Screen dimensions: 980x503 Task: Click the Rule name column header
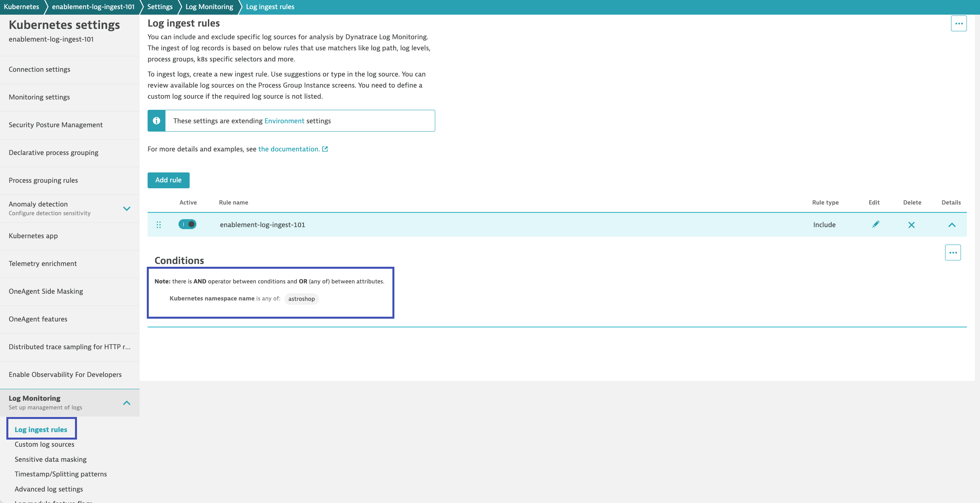(x=233, y=203)
